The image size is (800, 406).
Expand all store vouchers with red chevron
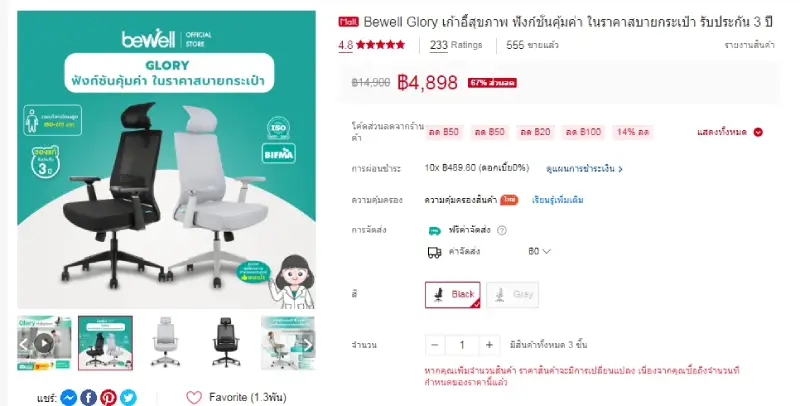(x=758, y=132)
